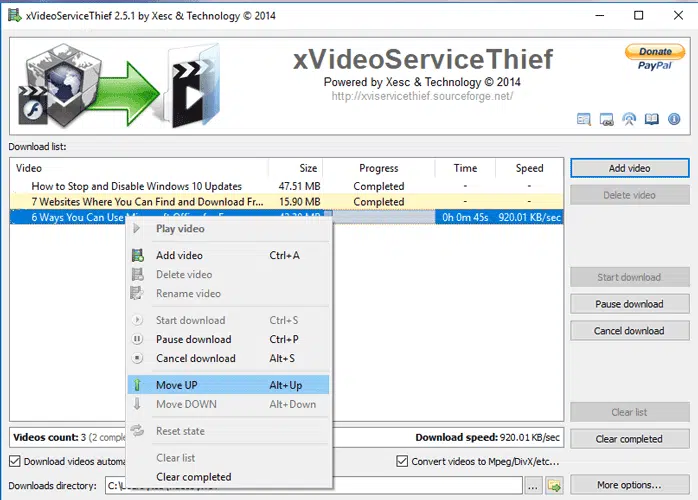The image size is (698, 500).
Task: Click the 'Powered by Xesc & Technology © 2014' text
Action: click(422, 82)
